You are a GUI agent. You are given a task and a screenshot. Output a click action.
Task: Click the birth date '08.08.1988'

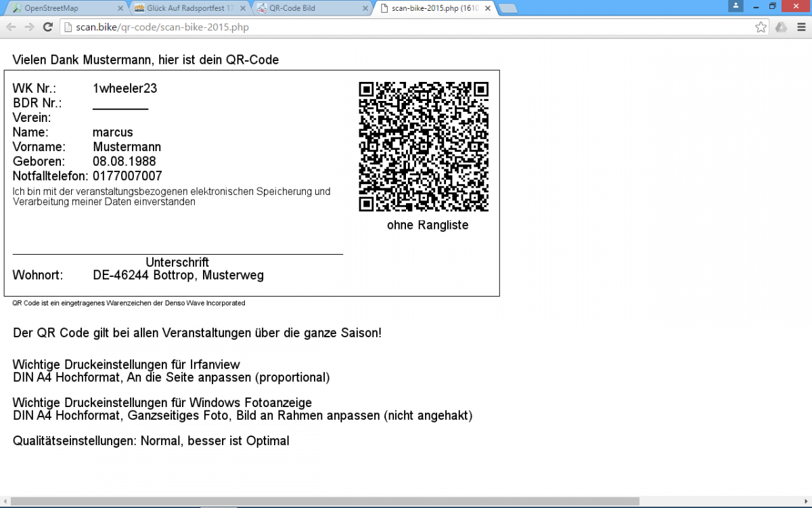click(125, 161)
